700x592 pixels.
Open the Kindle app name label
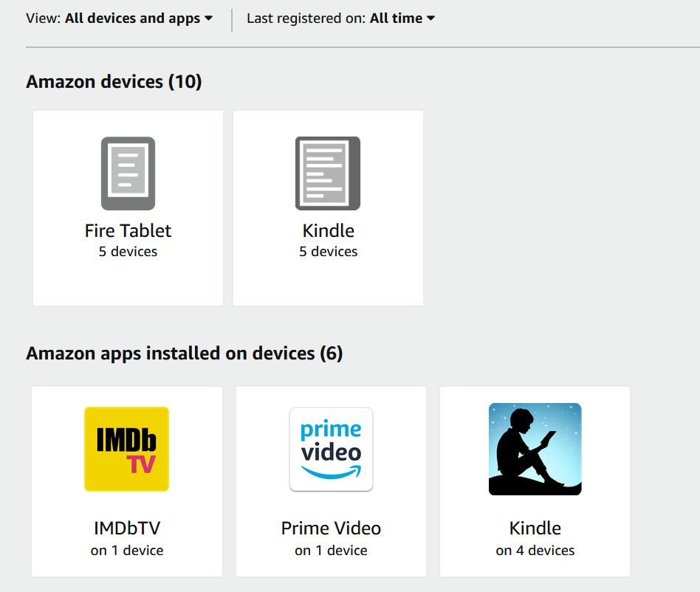click(535, 529)
